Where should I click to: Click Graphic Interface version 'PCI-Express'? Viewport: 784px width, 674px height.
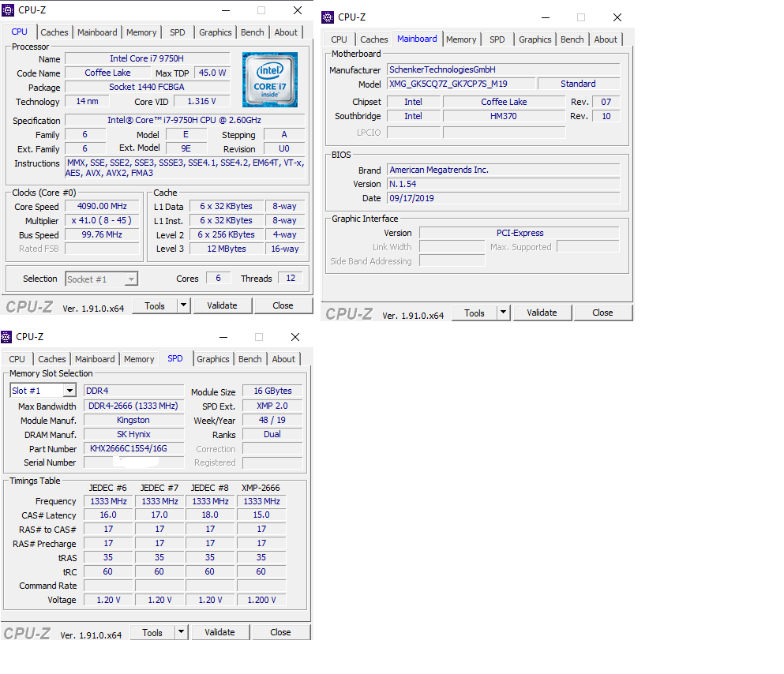[x=520, y=233]
